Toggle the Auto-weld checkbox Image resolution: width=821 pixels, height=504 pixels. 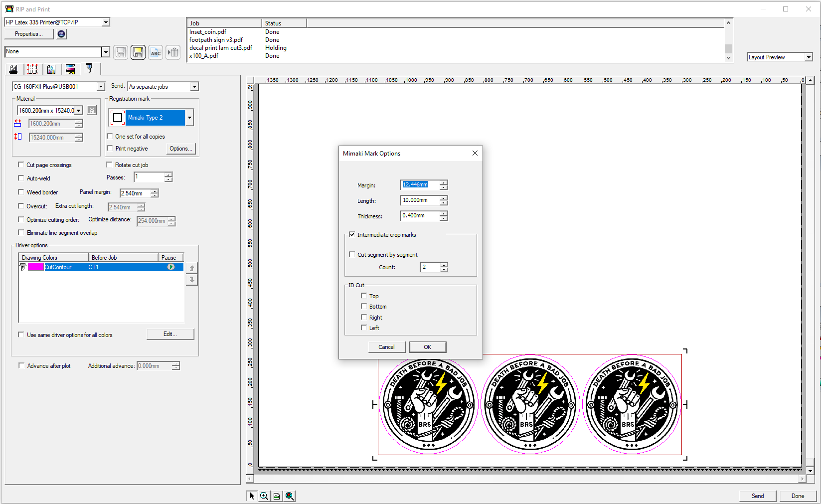(21, 178)
